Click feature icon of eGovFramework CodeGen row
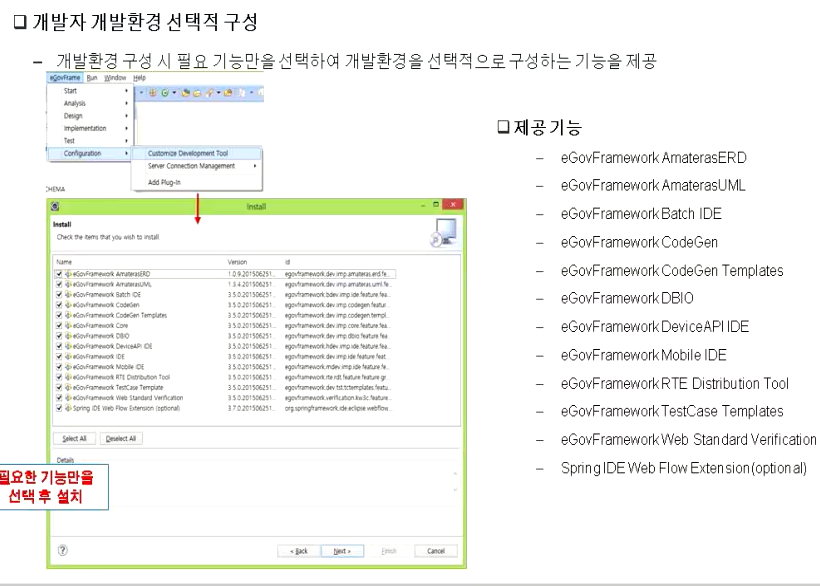 (x=68, y=305)
